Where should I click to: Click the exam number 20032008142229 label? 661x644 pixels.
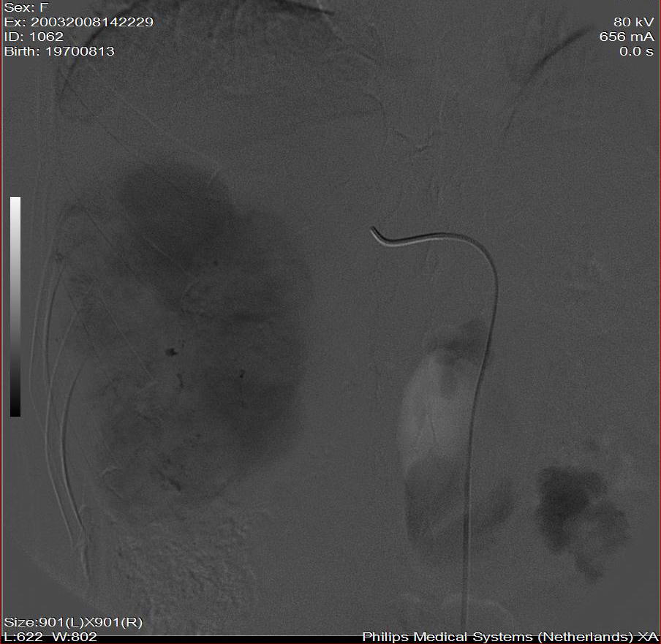point(78,22)
